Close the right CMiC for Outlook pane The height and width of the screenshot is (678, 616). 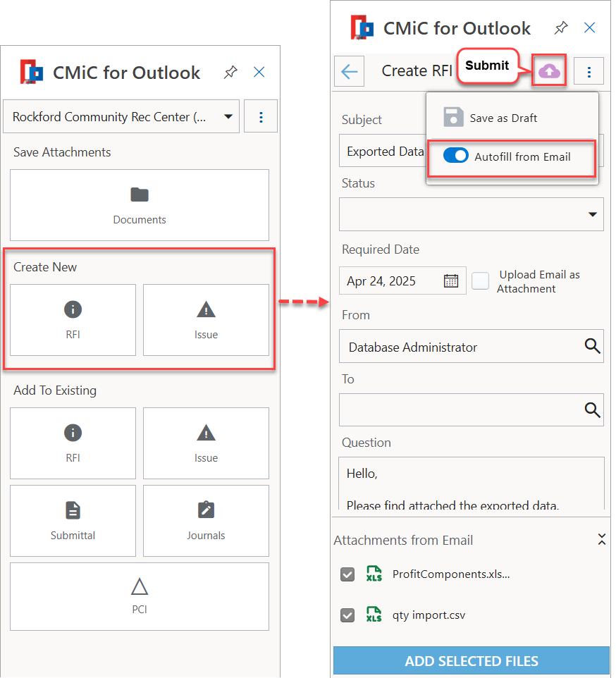pos(590,28)
